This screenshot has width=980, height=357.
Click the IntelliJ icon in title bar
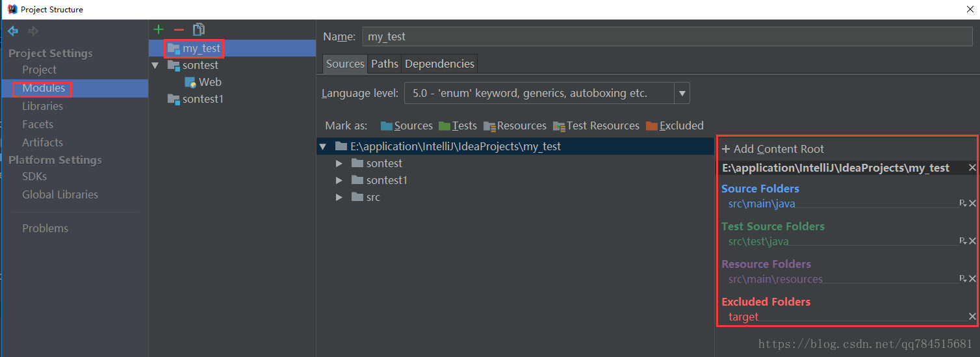point(12,10)
